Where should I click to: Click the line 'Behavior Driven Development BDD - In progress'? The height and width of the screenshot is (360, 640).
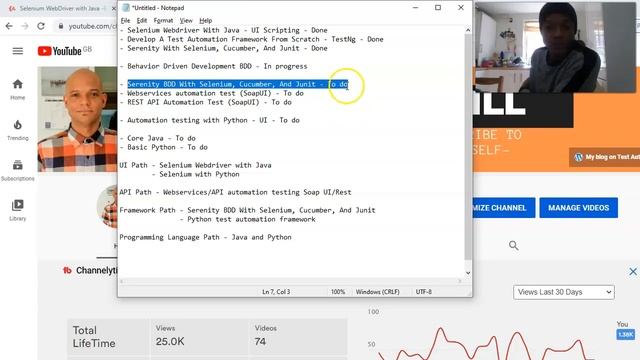click(x=213, y=66)
